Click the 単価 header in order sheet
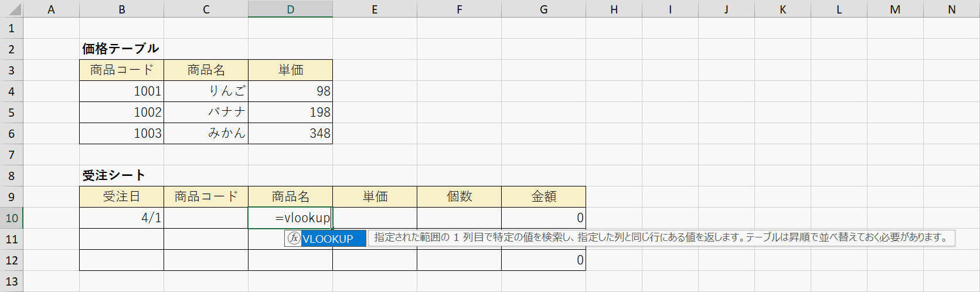 pos(375,196)
